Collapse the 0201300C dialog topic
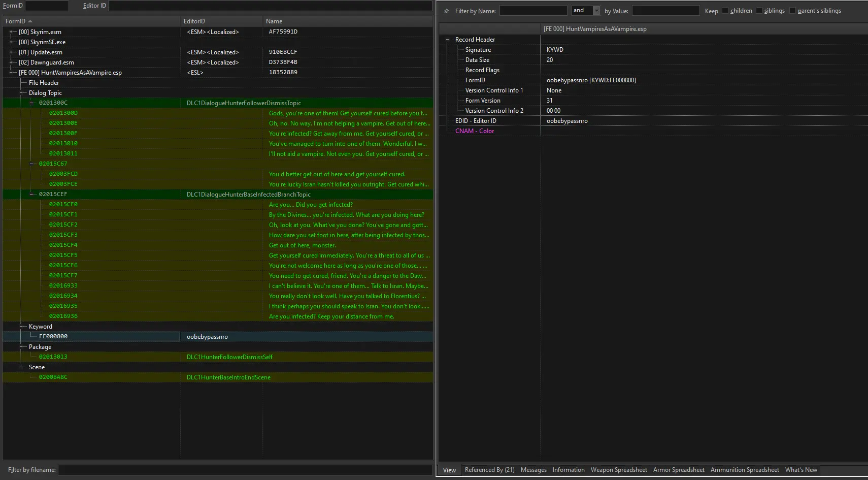The height and width of the screenshot is (480, 868). [31, 103]
